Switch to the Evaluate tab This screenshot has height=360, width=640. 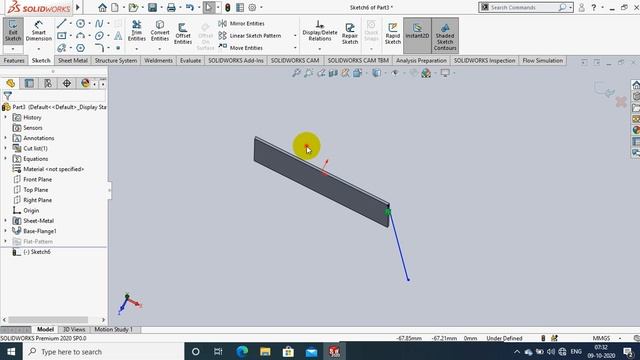[x=190, y=60]
